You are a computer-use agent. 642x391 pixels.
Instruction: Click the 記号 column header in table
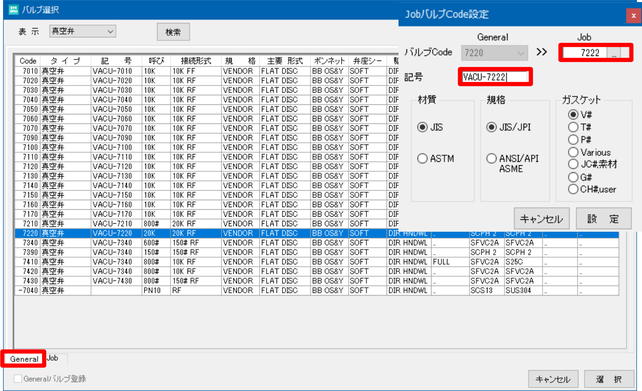pos(116,61)
